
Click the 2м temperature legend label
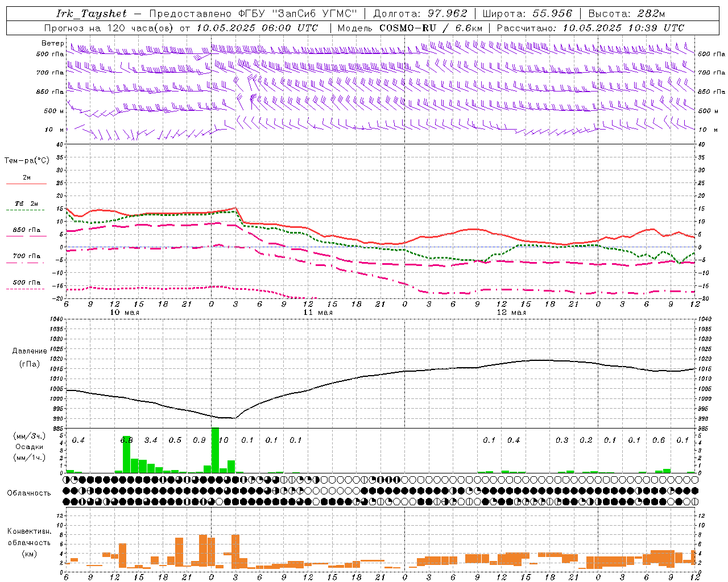click(27, 177)
